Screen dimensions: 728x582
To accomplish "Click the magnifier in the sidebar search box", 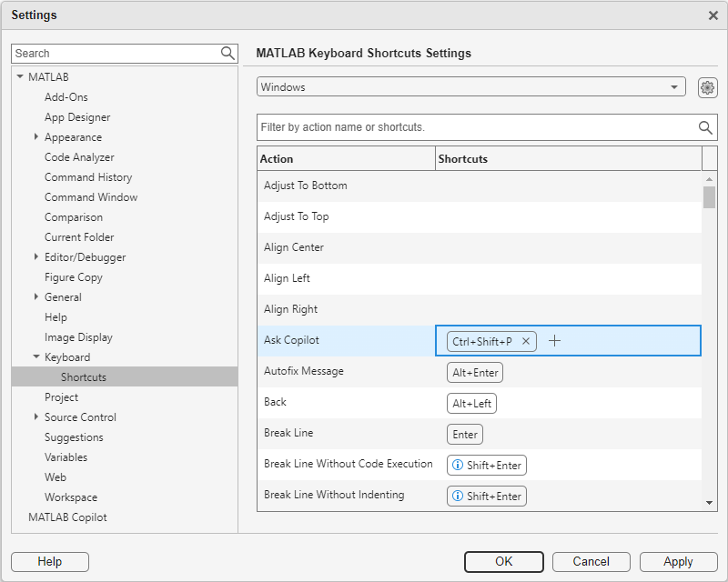I will click(x=227, y=53).
